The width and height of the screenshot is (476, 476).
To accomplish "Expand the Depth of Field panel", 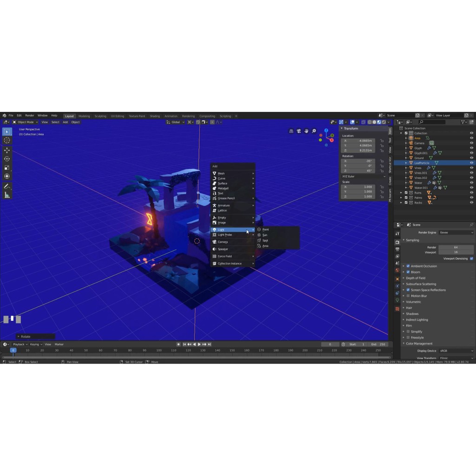I will (x=416, y=278).
